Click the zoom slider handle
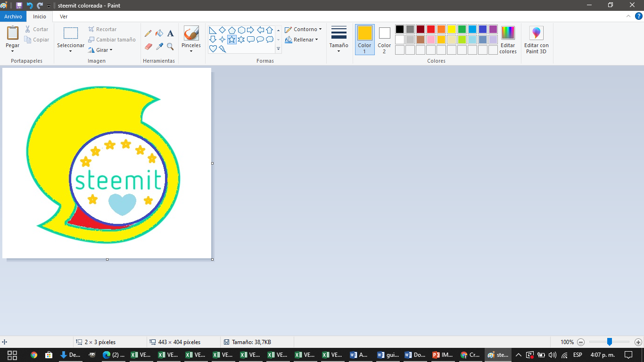This screenshot has width=644, height=362. [610, 342]
